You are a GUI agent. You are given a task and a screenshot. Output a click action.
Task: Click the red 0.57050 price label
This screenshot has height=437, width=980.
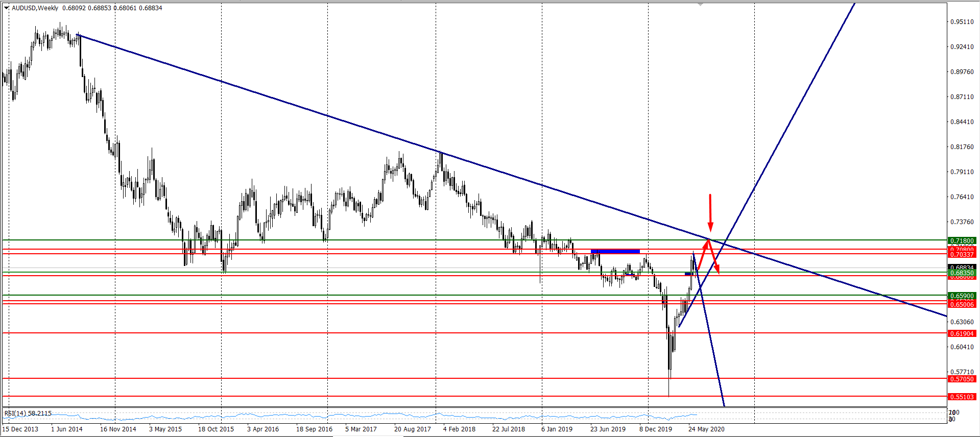coord(962,379)
